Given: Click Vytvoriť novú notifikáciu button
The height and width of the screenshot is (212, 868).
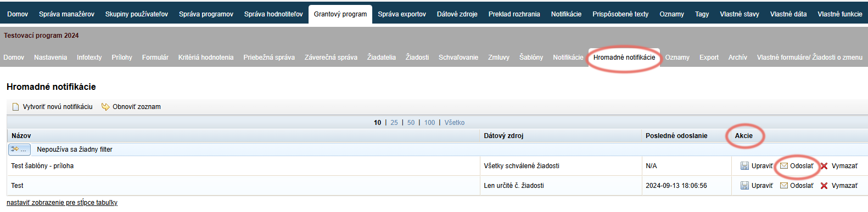Looking at the screenshot, I should pyautogui.click(x=58, y=107).
